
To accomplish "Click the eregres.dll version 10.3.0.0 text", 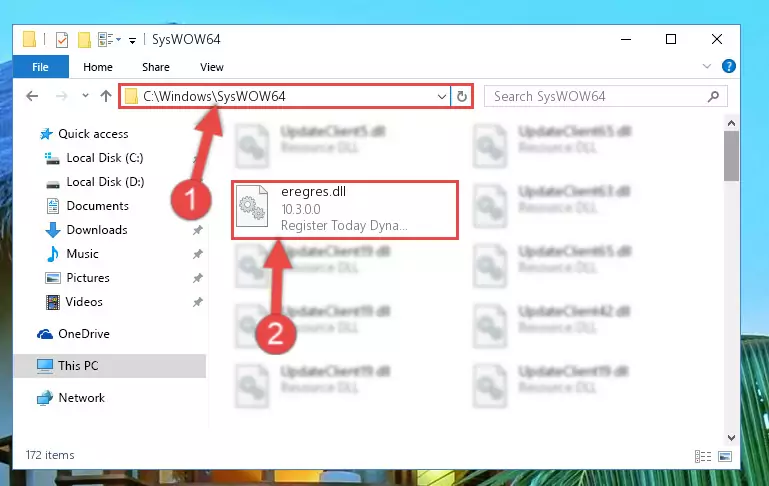I will coord(301,209).
